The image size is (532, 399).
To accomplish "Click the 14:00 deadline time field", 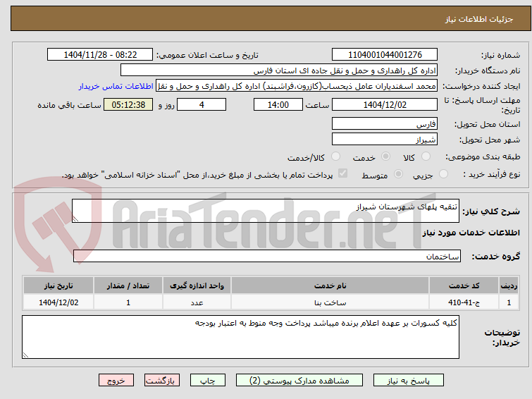I will [278, 104].
